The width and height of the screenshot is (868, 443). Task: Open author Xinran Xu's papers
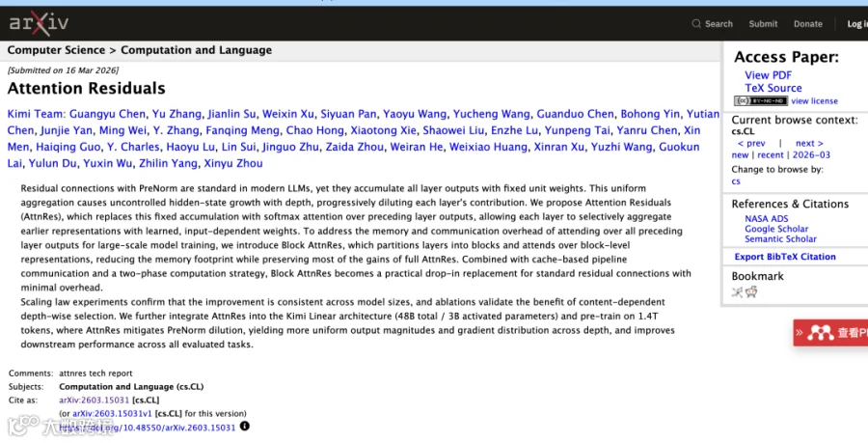click(559, 148)
